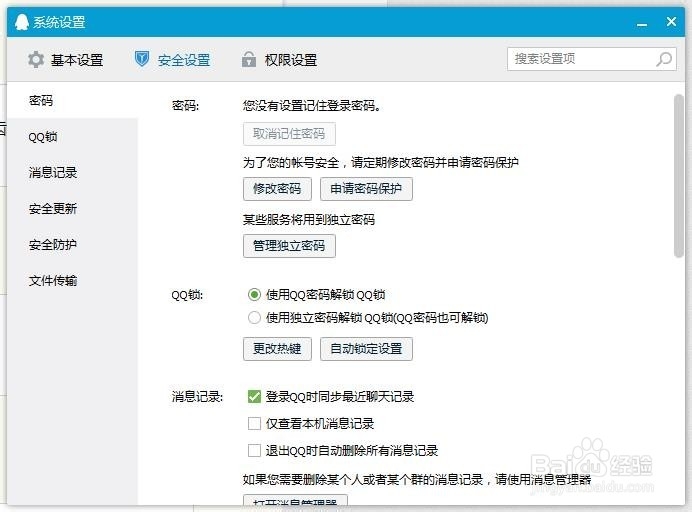Click the vertical scrollbar thumb
Screen dimensions: 692x512
click(x=679, y=176)
